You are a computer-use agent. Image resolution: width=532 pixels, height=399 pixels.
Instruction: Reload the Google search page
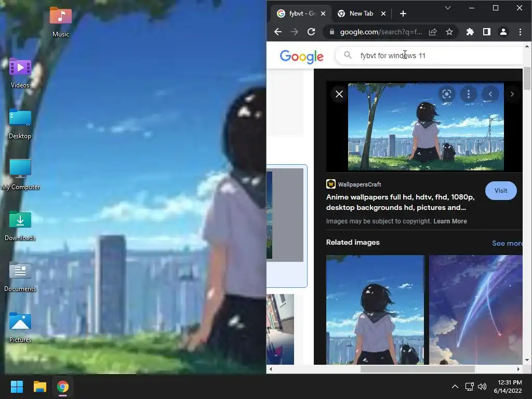click(x=311, y=32)
